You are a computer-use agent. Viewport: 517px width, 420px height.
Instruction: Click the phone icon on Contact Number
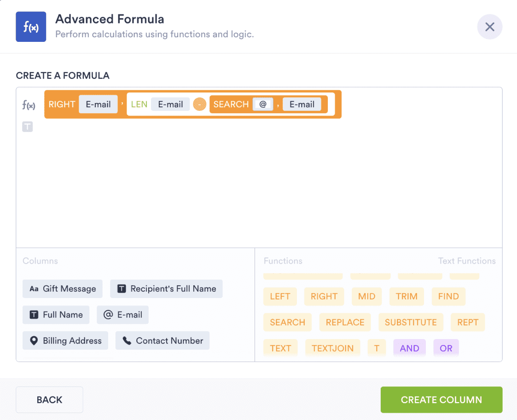coord(129,340)
